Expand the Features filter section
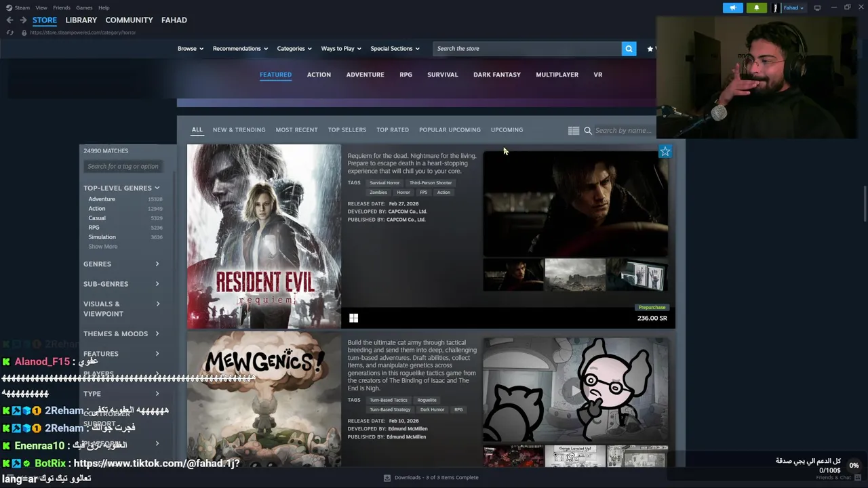Screen dimensions: 868x488 (121, 354)
